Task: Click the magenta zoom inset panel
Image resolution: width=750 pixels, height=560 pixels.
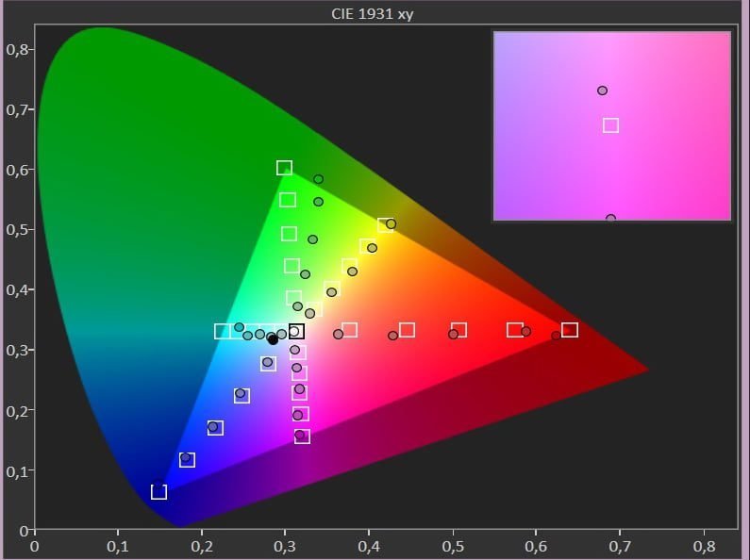Action: [612, 126]
